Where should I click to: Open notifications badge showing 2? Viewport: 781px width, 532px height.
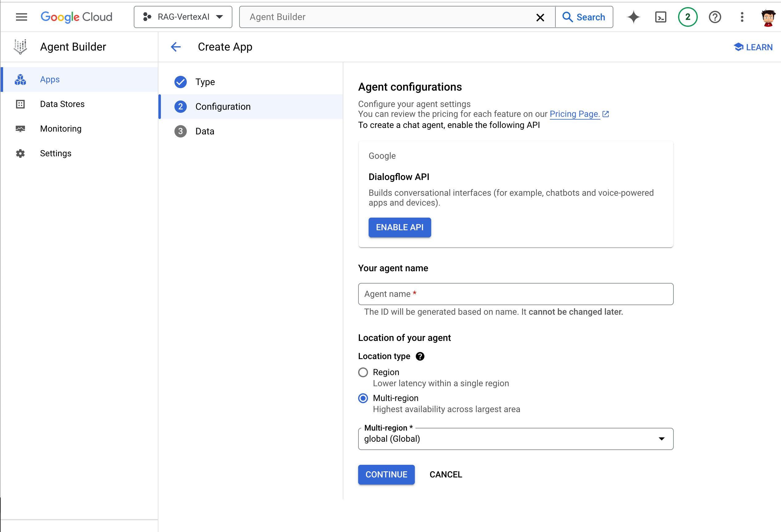(688, 17)
